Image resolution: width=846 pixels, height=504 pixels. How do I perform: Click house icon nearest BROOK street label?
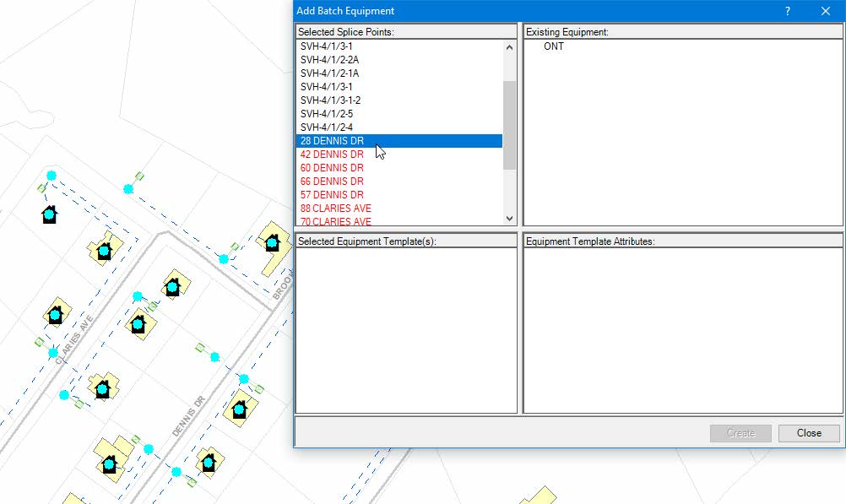(272, 243)
